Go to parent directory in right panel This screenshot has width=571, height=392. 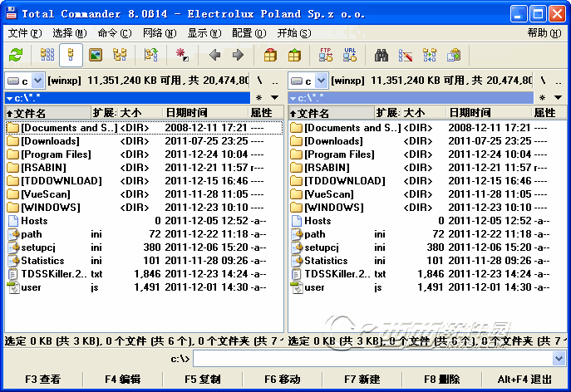point(559,81)
